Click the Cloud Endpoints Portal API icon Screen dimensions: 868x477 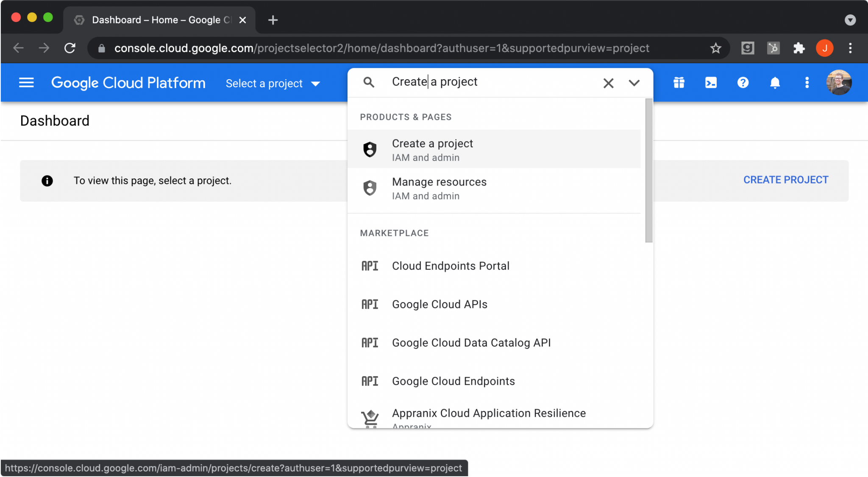point(370,266)
